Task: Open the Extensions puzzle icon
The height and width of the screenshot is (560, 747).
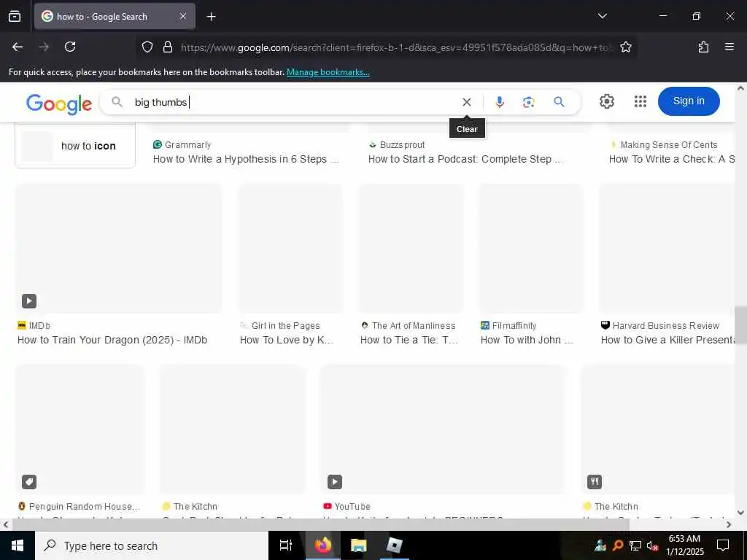Action: (703, 47)
